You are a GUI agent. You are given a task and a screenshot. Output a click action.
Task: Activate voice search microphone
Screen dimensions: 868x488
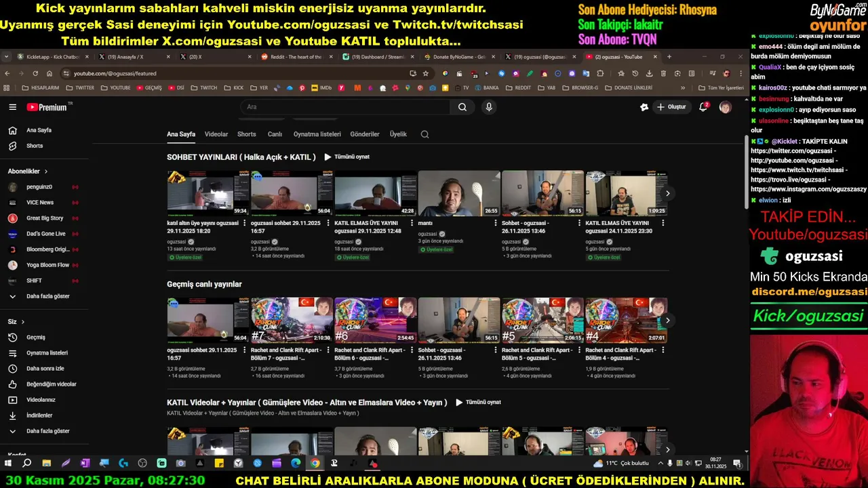click(x=488, y=107)
